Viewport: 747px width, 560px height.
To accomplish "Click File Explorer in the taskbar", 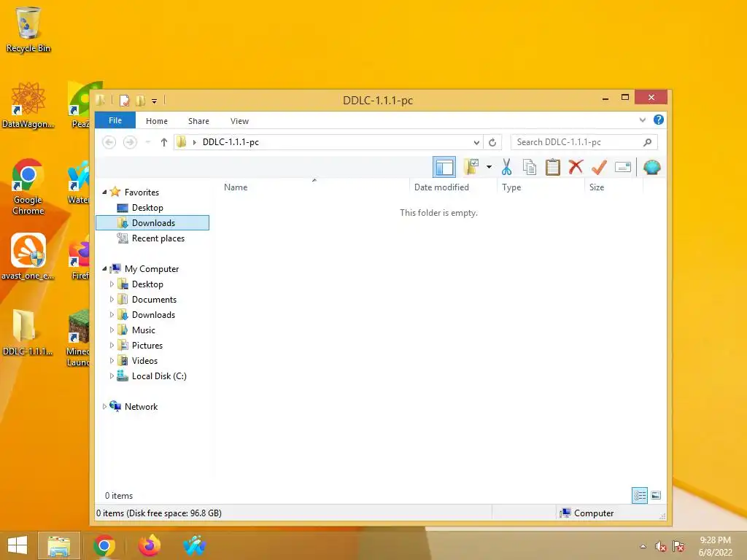I will tap(58, 545).
